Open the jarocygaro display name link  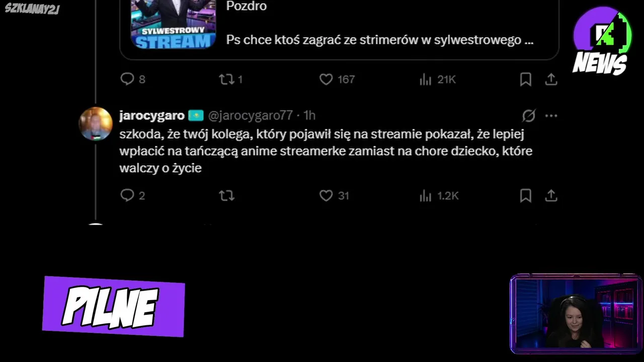[x=152, y=116]
